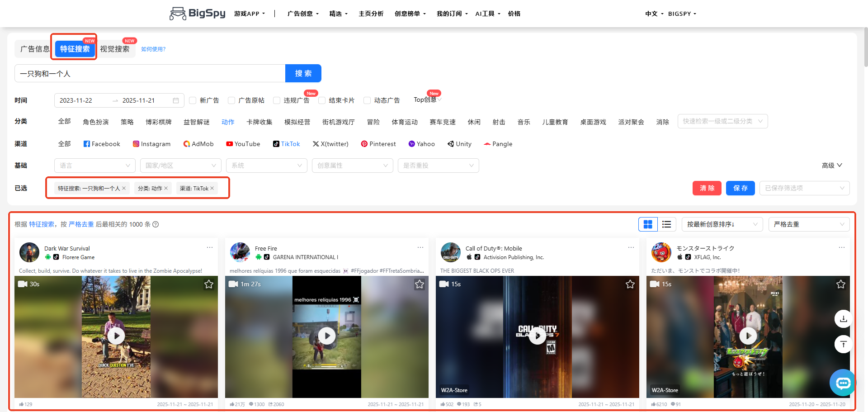Click inside the search input field

149,73
